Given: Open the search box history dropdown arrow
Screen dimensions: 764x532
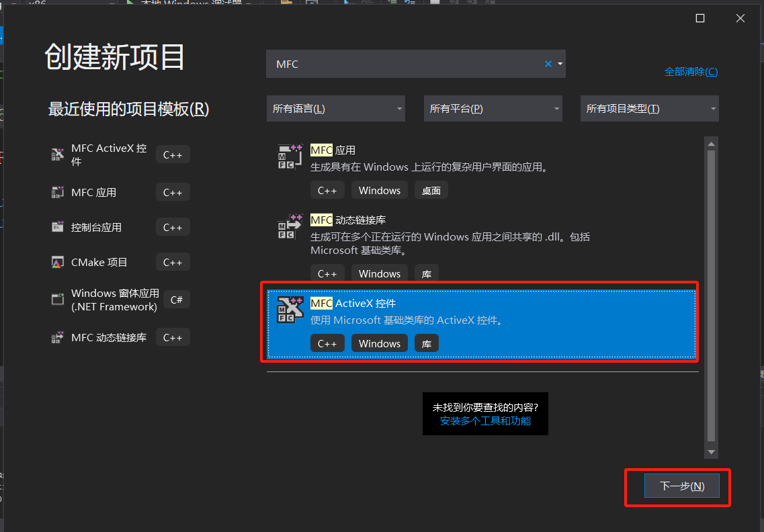Looking at the screenshot, I should click(x=560, y=64).
